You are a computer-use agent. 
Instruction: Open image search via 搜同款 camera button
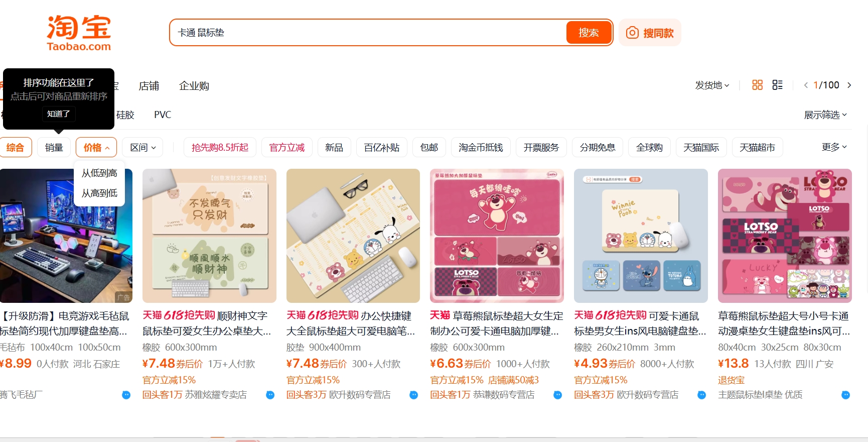pos(649,33)
